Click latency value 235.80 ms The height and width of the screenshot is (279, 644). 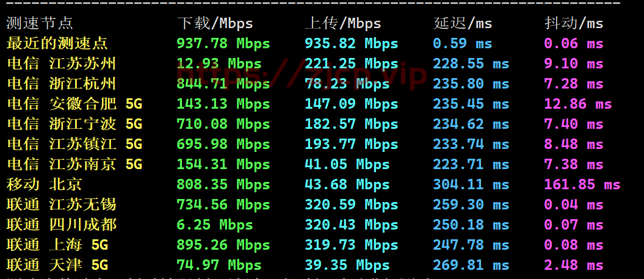471,84
